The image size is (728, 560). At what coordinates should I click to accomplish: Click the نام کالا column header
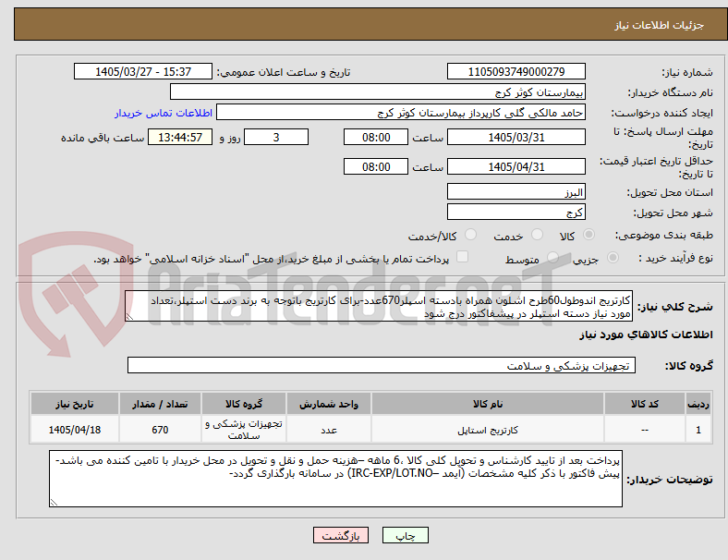tap(488, 404)
